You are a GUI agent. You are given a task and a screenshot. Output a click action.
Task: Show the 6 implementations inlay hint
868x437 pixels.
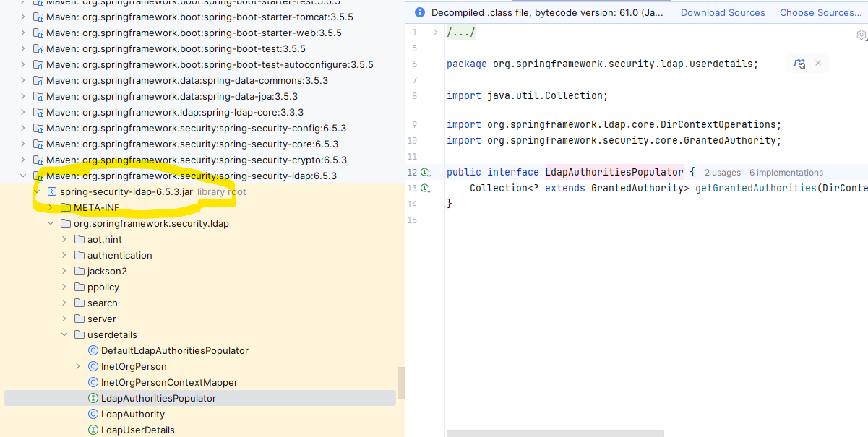pyautogui.click(x=786, y=173)
